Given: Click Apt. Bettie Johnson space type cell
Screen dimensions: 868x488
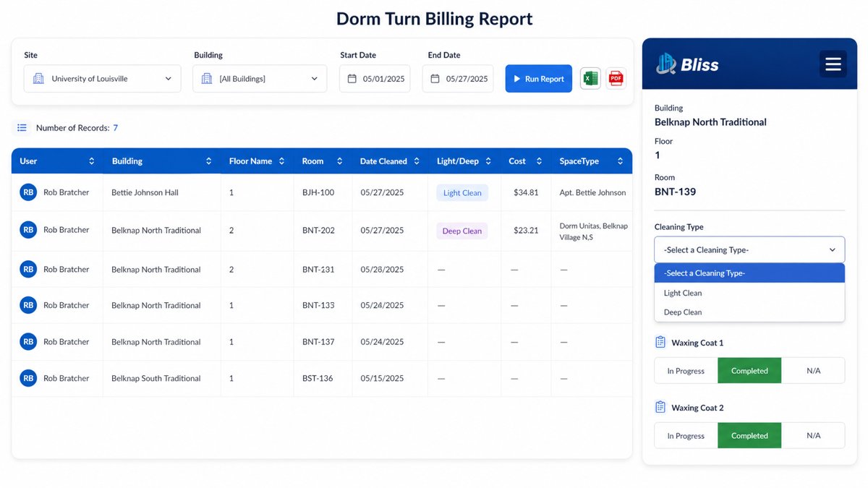Looking at the screenshot, I should (592, 193).
